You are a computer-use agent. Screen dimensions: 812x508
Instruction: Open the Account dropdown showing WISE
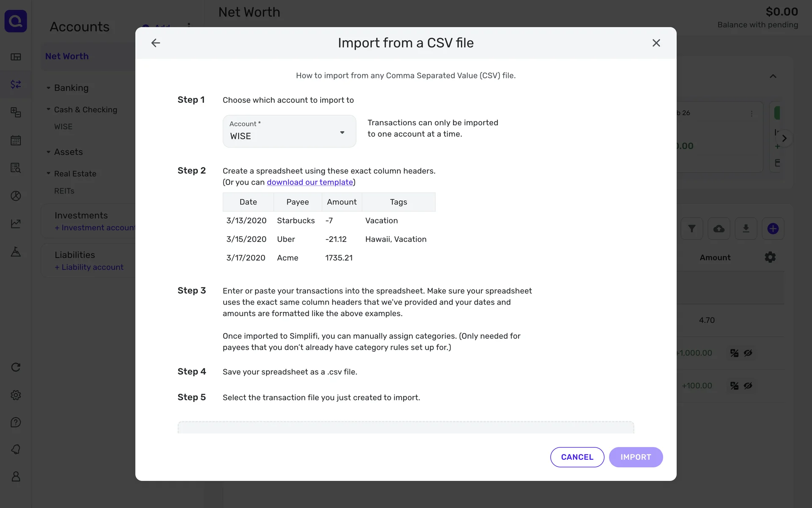[x=289, y=131]
